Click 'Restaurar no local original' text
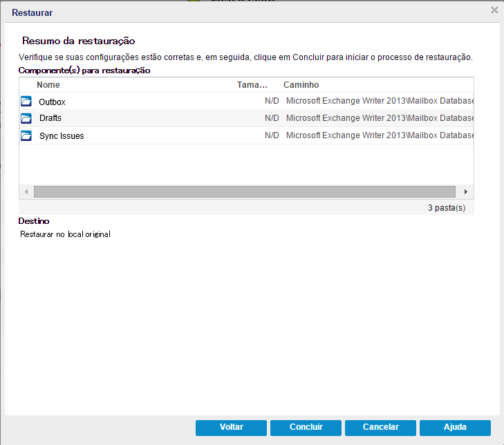 [x=65, y=234]
